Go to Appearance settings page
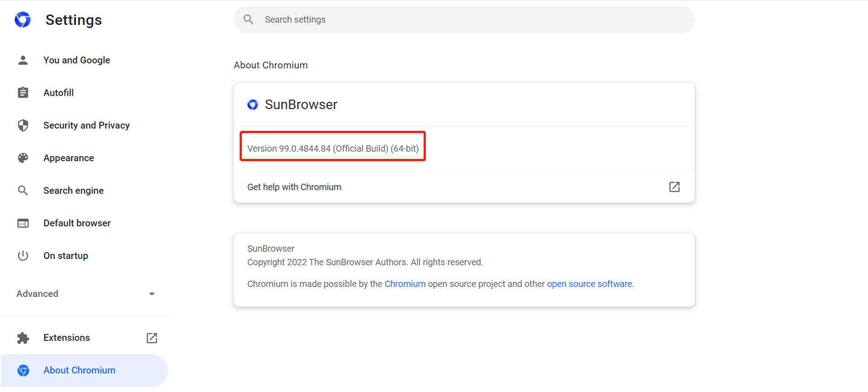This screenshot has width=868, height=392. (69, 158)
